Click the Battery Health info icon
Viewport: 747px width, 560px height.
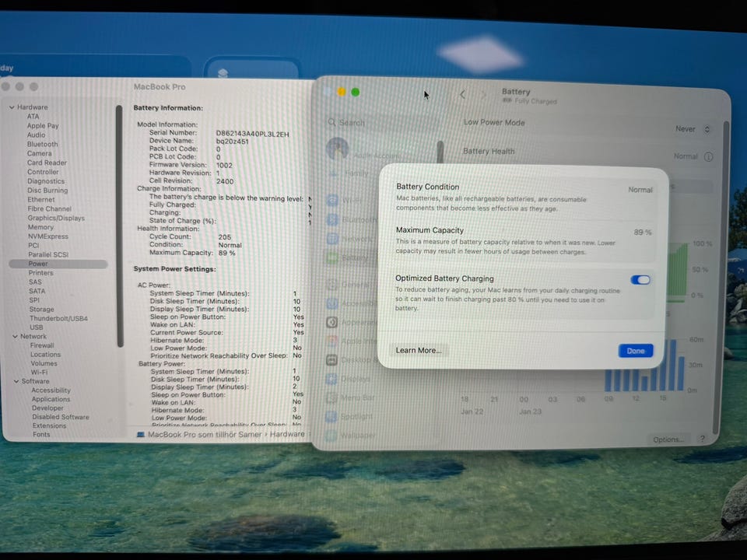click(708, 156)
